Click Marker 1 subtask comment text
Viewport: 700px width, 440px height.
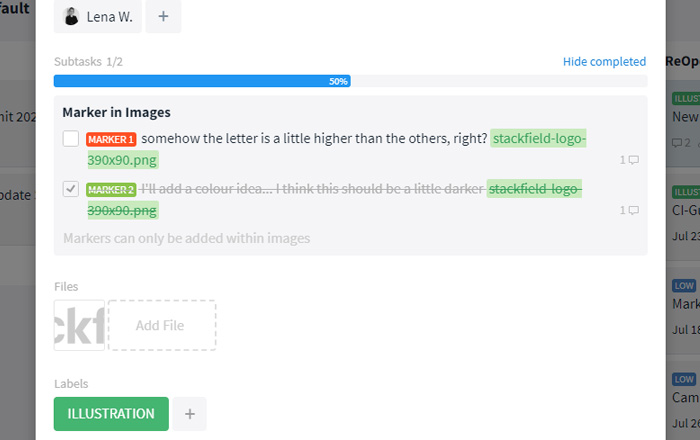click(314, 138)
